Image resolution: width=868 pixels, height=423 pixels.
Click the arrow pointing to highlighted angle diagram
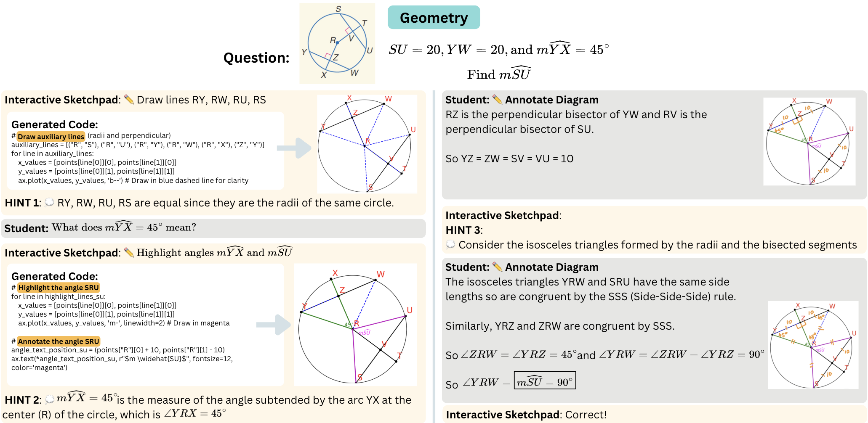[x=274, y=325]
